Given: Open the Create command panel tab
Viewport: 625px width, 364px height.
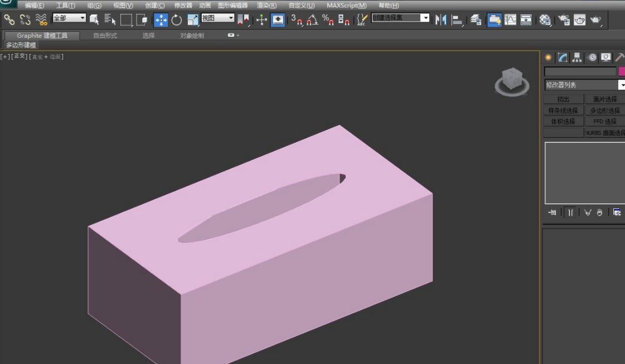Looking at the screenshot, I should pos(549,58).
